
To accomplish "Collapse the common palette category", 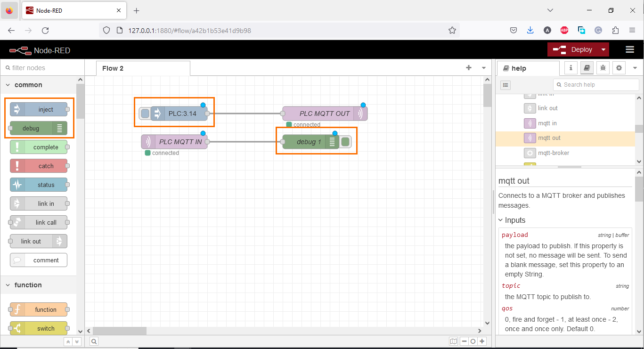I will [x=38, y=85].
